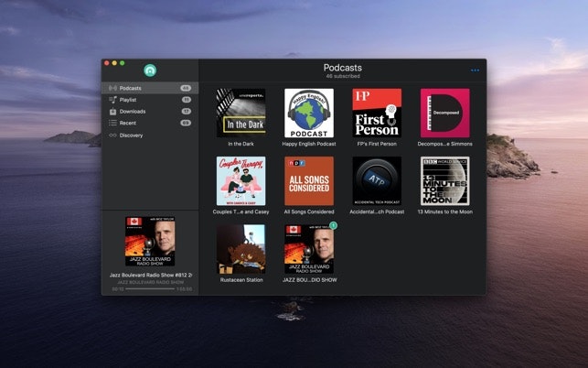Open the Decomposed podcast artwork
The height and width of the screenshot is (368, 588).
(445, 113)
